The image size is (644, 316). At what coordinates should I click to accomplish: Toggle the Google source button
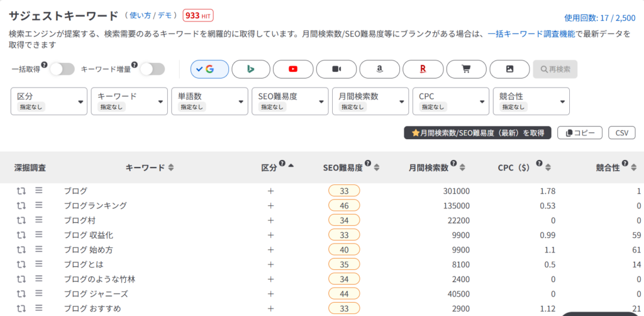(209, 69)
